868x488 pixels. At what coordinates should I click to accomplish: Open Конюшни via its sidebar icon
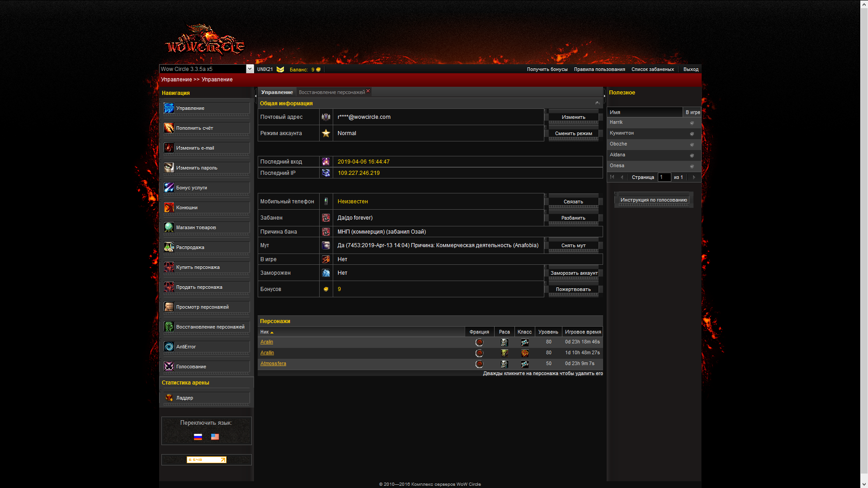pyautogui.click(x=169, y=207)
